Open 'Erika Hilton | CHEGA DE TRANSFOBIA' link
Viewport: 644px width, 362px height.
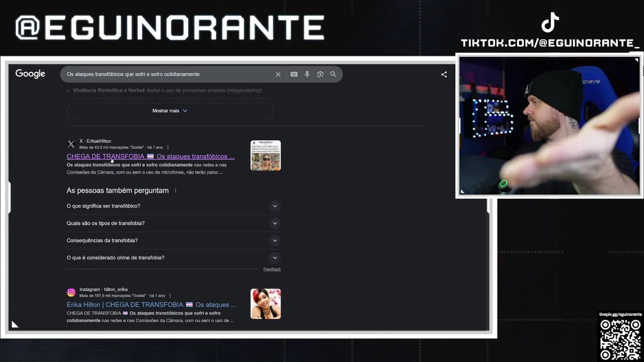coord(151,305)
